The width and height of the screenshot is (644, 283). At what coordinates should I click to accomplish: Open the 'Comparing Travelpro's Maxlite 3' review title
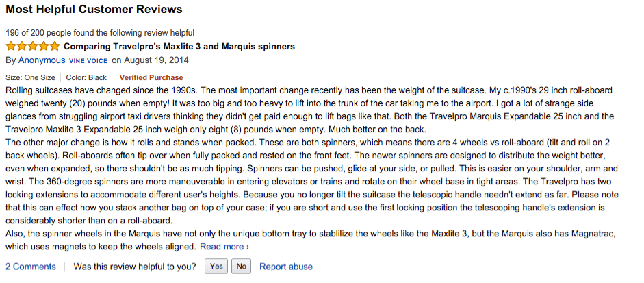point(179,47)
